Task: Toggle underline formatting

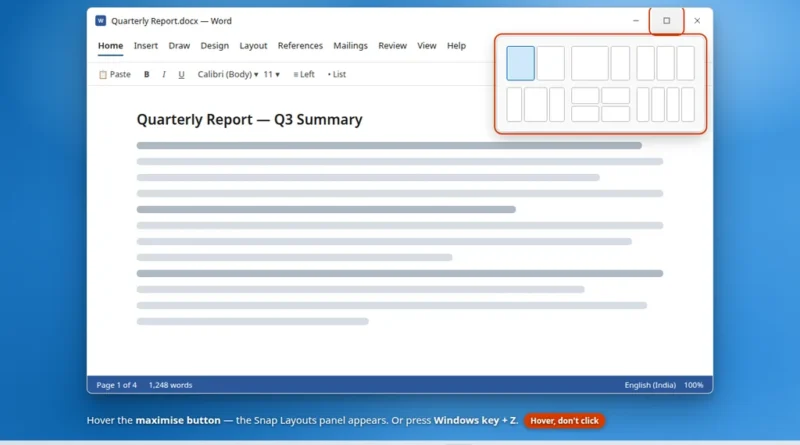Action: (x=181, y=75)
